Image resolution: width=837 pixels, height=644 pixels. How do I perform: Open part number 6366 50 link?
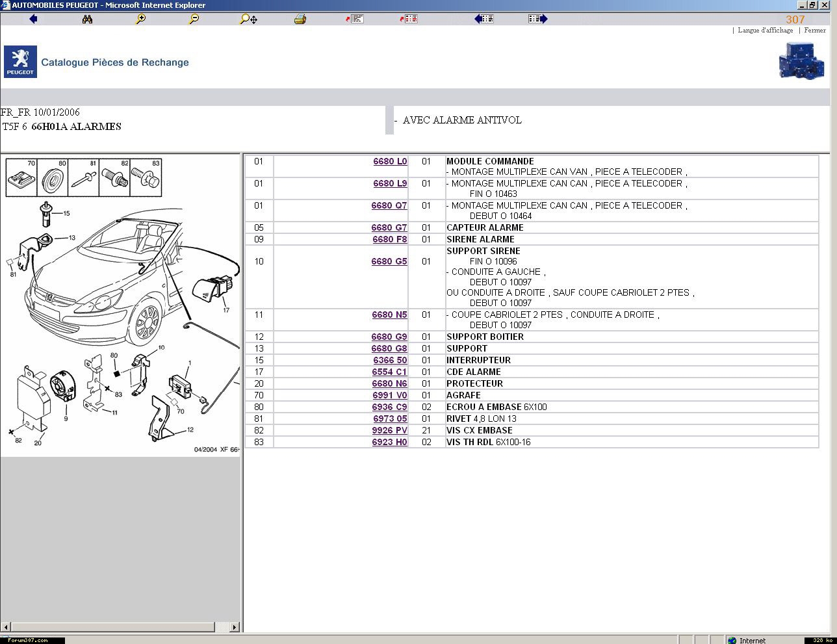coord(391,360)
